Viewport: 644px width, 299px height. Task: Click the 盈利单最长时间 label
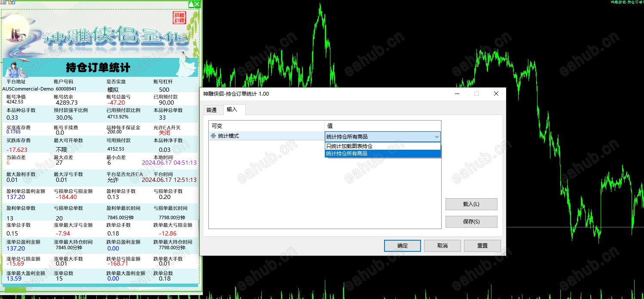click(123, 208)
